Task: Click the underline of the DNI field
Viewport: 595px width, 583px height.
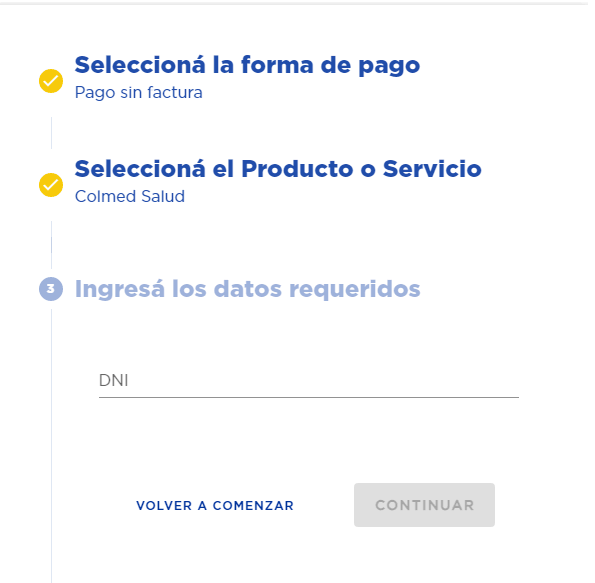Action: pos(309,397)
